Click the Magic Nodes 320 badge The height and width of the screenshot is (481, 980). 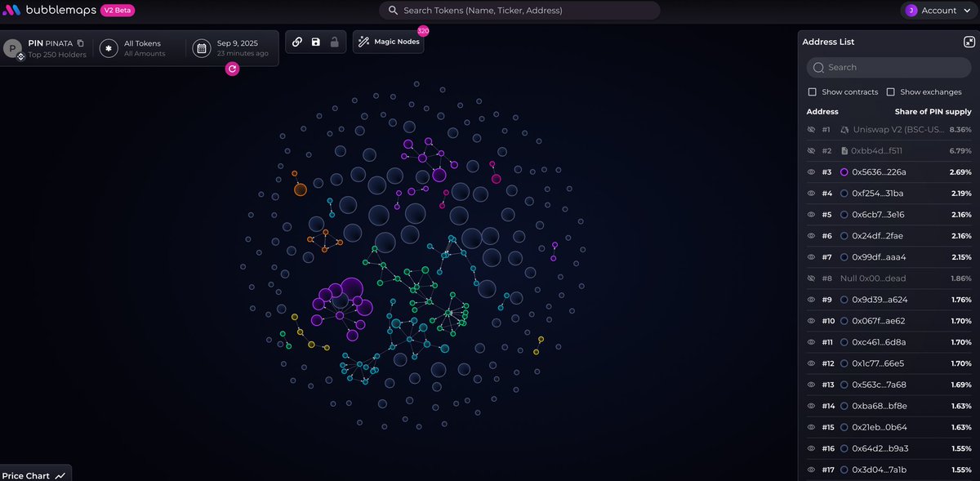coord(423,31)
